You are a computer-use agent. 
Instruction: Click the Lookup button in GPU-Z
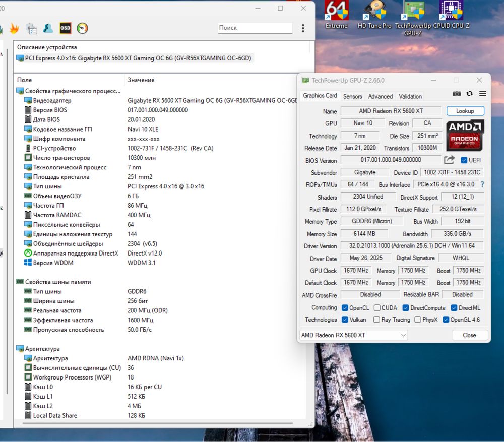click(x=465, y=111)
